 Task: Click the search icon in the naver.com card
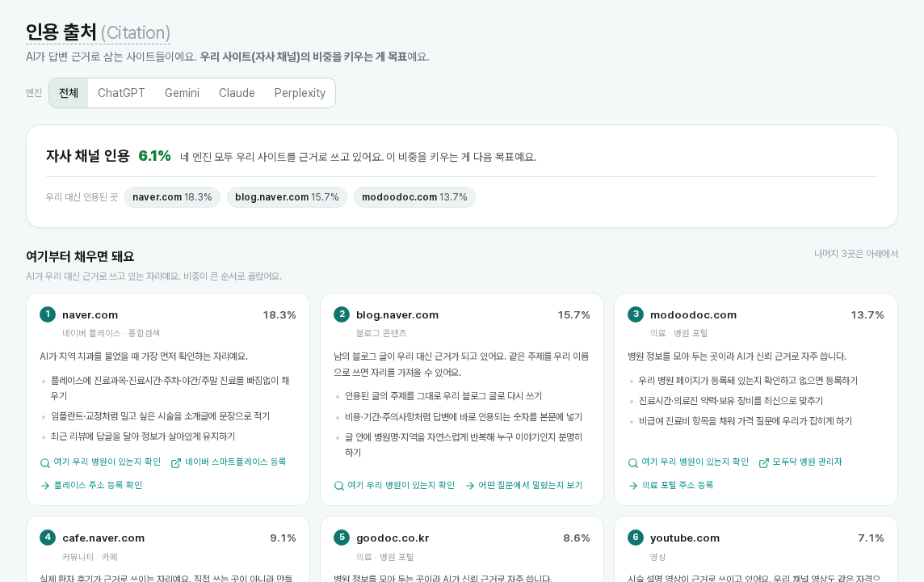pyautogui.click(x=44, y=463)
